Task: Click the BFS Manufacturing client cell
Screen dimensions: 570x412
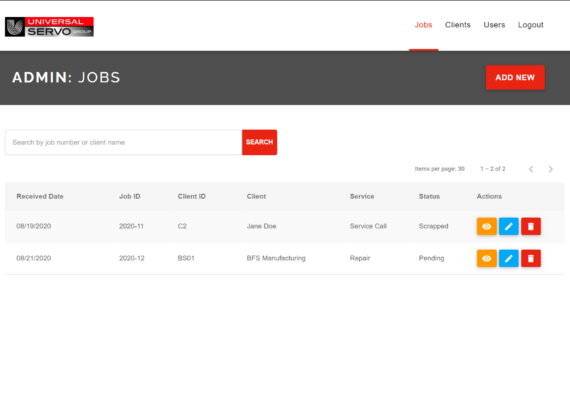Action: 276,258
